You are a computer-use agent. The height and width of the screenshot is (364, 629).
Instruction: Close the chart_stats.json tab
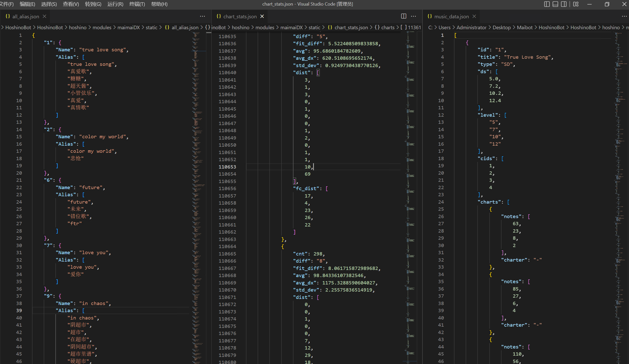coord(262,16)
